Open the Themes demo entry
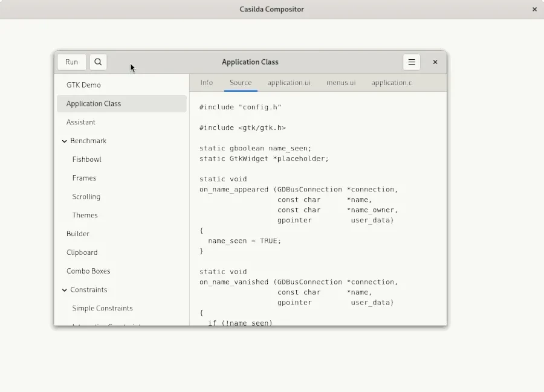The width and height of the screenshot is (544, 392). tap(85, 215)
